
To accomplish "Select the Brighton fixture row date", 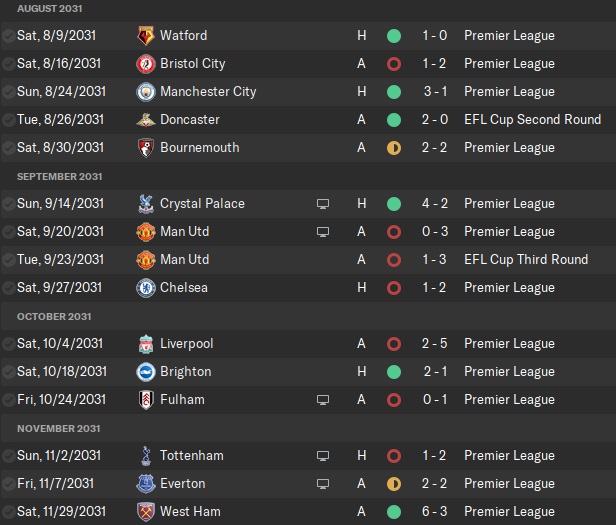I will (x=62, y=372).
